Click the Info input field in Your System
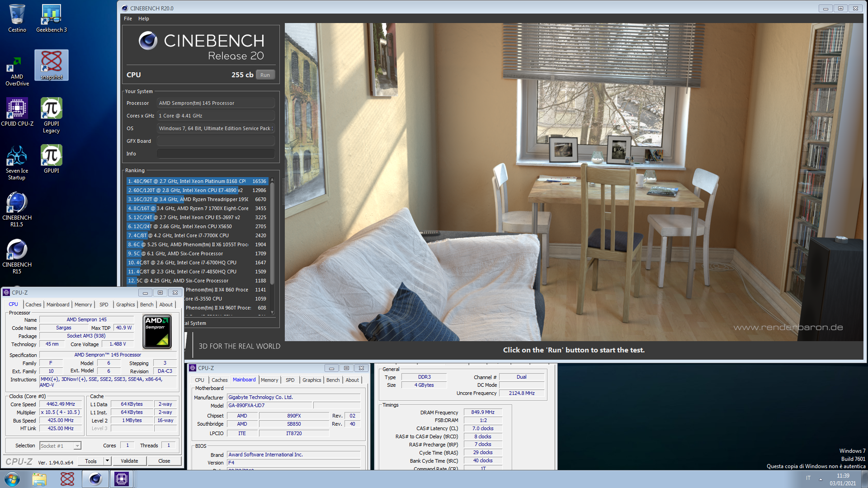Screen dimensions: 868x488 click(216, 154)
